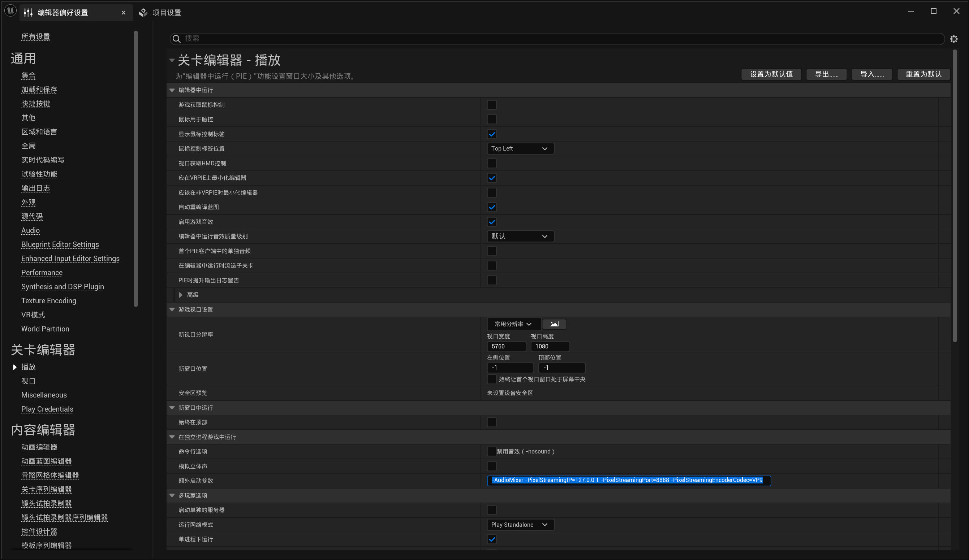Click the right panel vertical scrollbar
Image resolution: width=969 pixels, height=560 pixels.
tap(955, 196)
